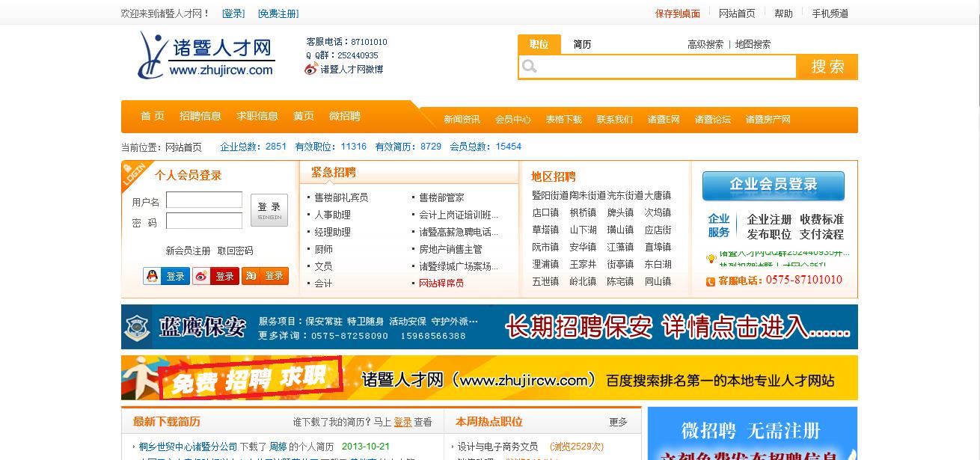Click the magnifier icon in the search box
980x460 pixels.
[x=530, y=67]
